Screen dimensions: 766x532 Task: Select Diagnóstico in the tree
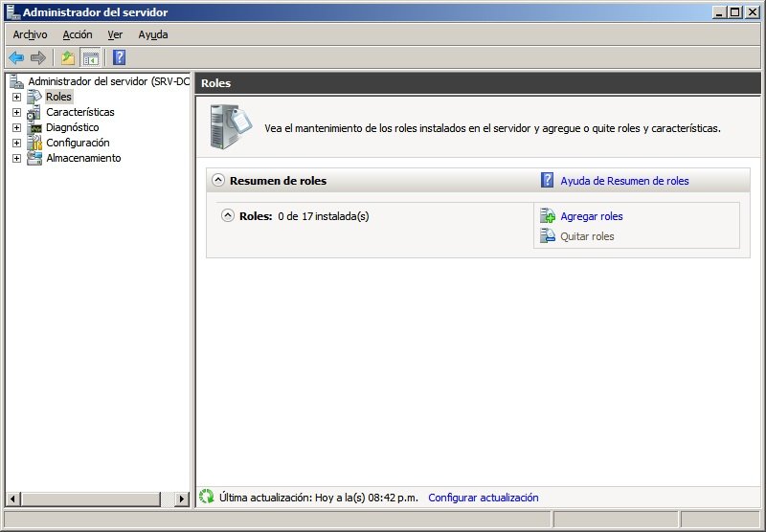click(73, 127)
